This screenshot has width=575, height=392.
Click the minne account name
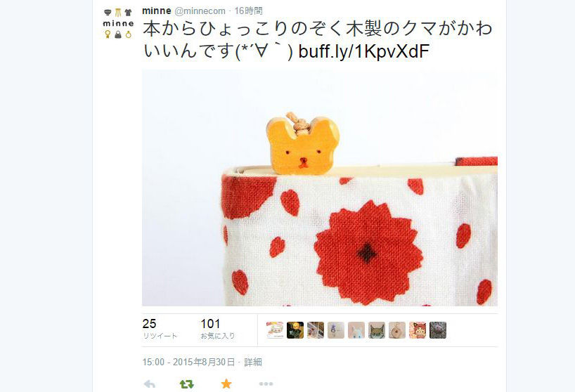[157, 11]
